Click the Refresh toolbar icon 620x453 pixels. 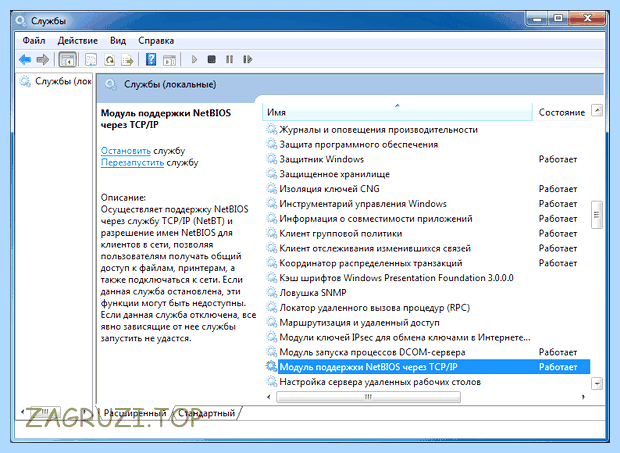pos(110,60)
